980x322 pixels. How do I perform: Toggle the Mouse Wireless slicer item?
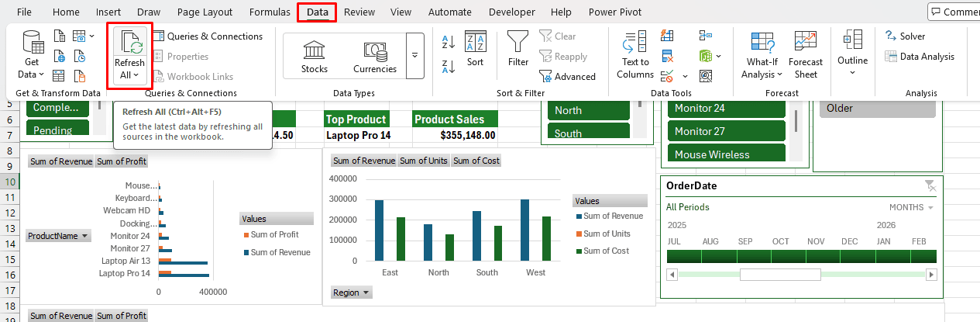tap(727, 154)
